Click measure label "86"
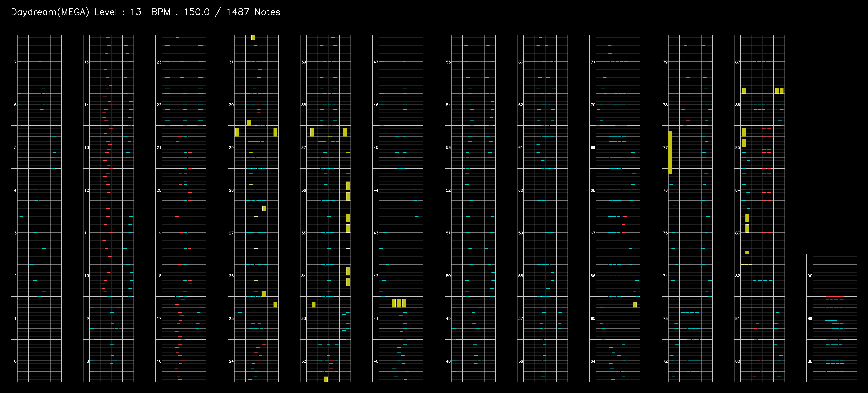Screen dimensions: 868x393 (738, 105)
